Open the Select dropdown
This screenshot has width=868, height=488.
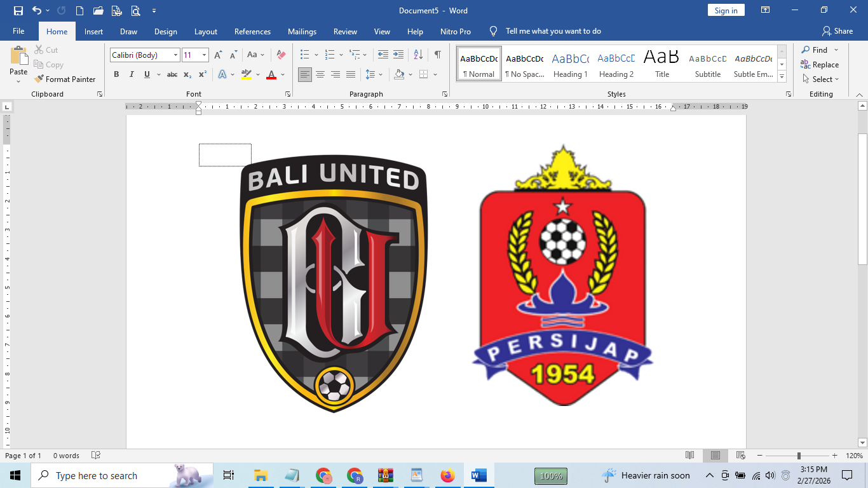pyautogui.click(x=820, y=79)
